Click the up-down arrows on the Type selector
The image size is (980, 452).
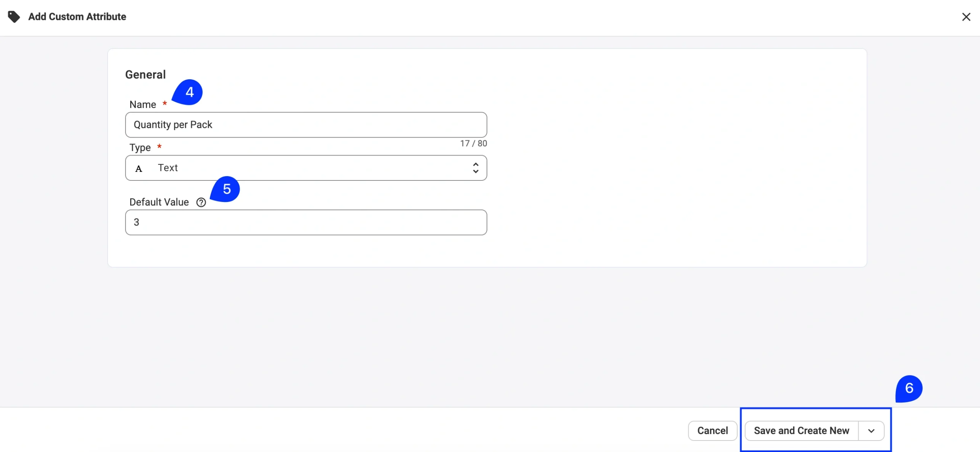475,168
